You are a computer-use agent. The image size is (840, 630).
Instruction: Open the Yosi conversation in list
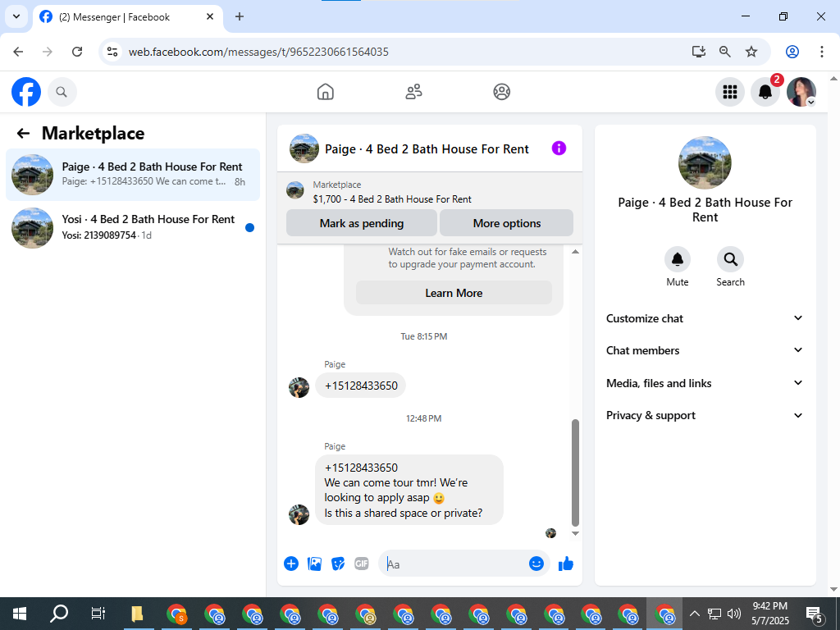[x=133, y=228]
